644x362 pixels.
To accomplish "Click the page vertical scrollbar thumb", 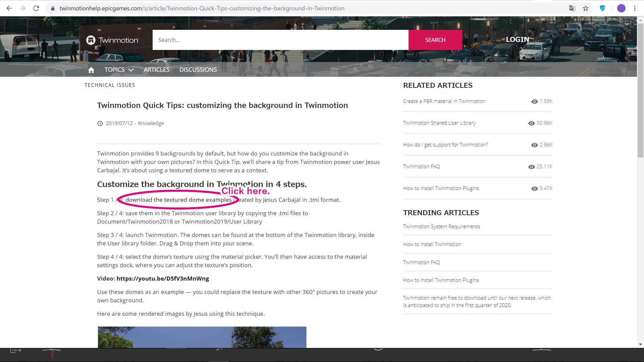I will [x=640, y=90].
